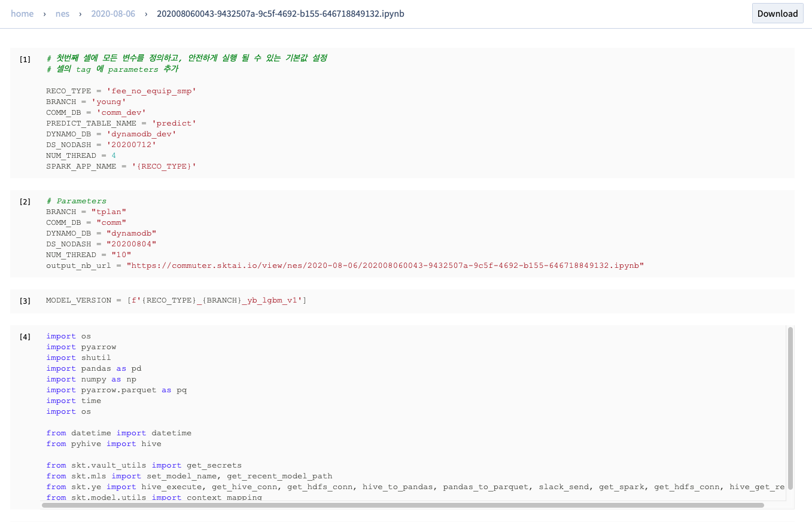812x522 pixels.
Task: Select the cell [2] execution label
Action: (x=25, y=202)
